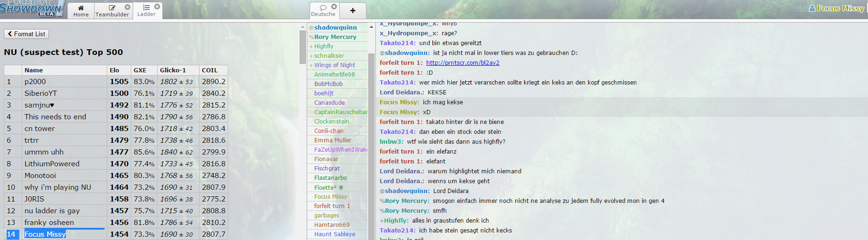Open the Focus Missy account name
The height and width of the screenshot is (240, 868).
pos(836,8)
